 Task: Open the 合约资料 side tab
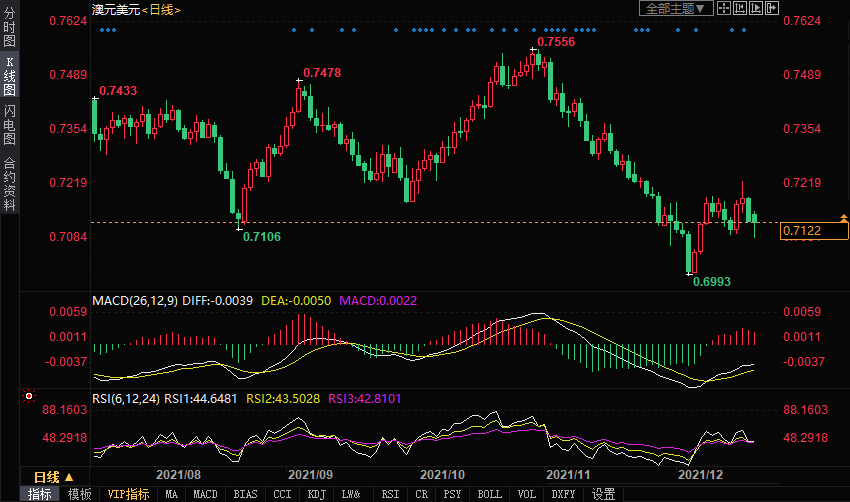pos(9,185)
